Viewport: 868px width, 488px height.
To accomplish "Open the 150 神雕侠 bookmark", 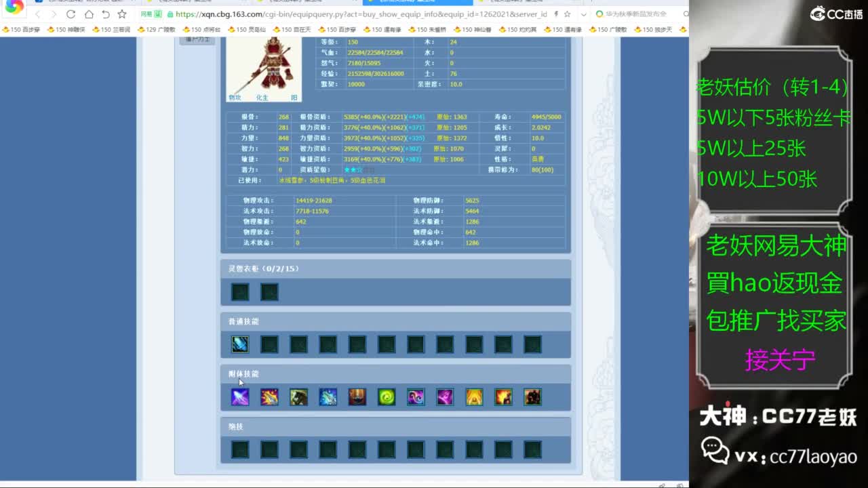I will pyautogui.click(x=66, y=30).
